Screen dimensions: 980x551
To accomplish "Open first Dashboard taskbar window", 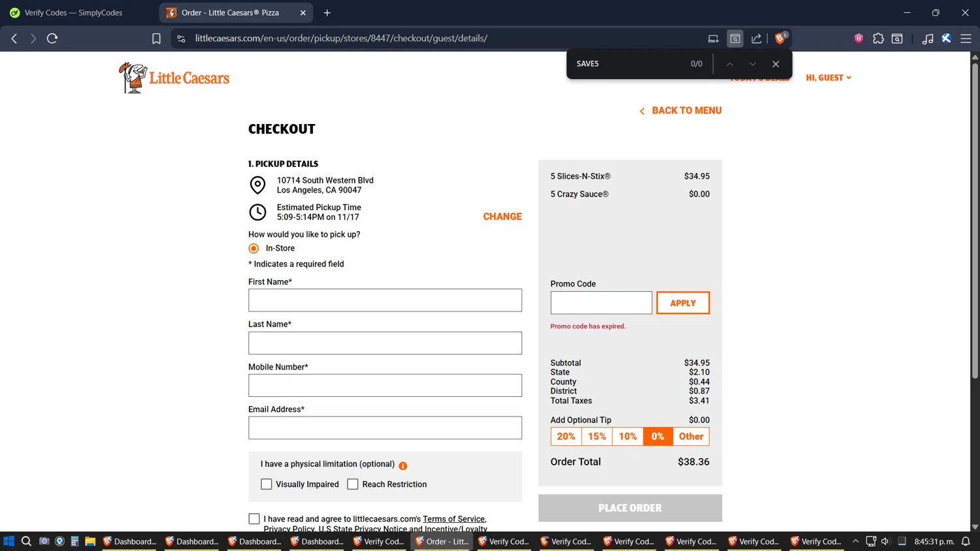I will 131,541.
